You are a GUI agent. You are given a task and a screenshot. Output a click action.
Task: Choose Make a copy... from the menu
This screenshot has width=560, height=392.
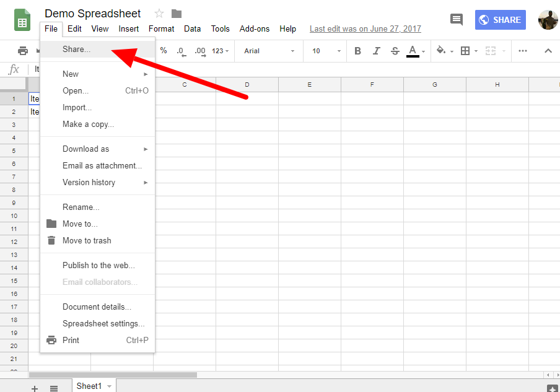[x=88, y=124]
